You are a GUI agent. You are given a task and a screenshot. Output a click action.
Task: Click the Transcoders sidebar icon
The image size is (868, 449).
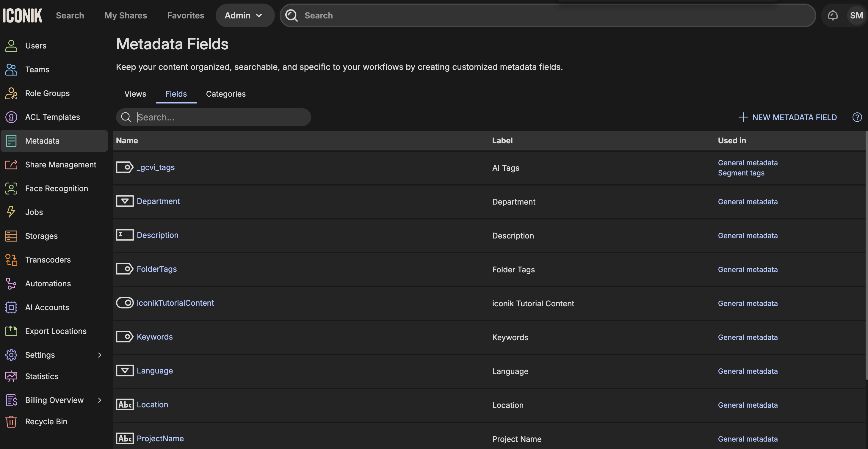click(11, 260)
